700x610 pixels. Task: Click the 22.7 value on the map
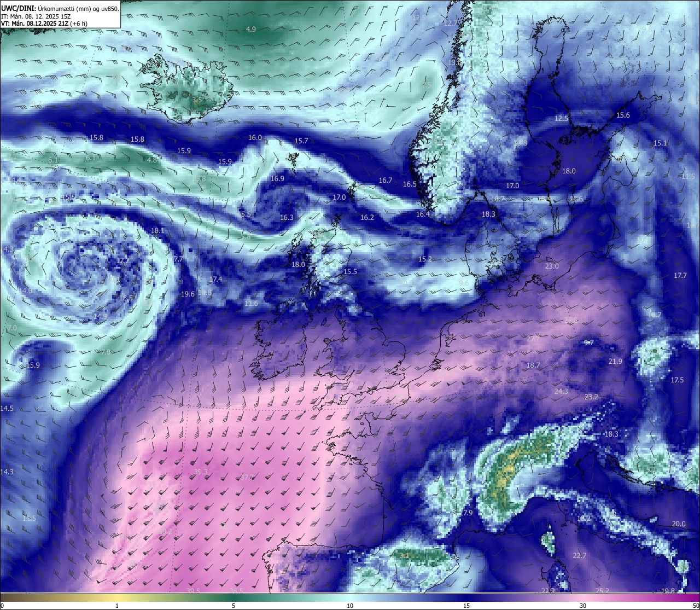click(x=579, y=556)
